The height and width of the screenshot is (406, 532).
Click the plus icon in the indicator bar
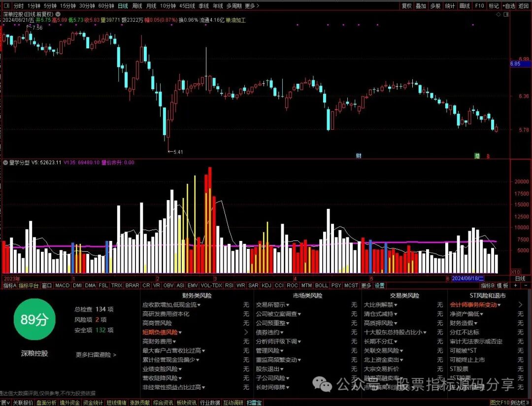(516, 285)
